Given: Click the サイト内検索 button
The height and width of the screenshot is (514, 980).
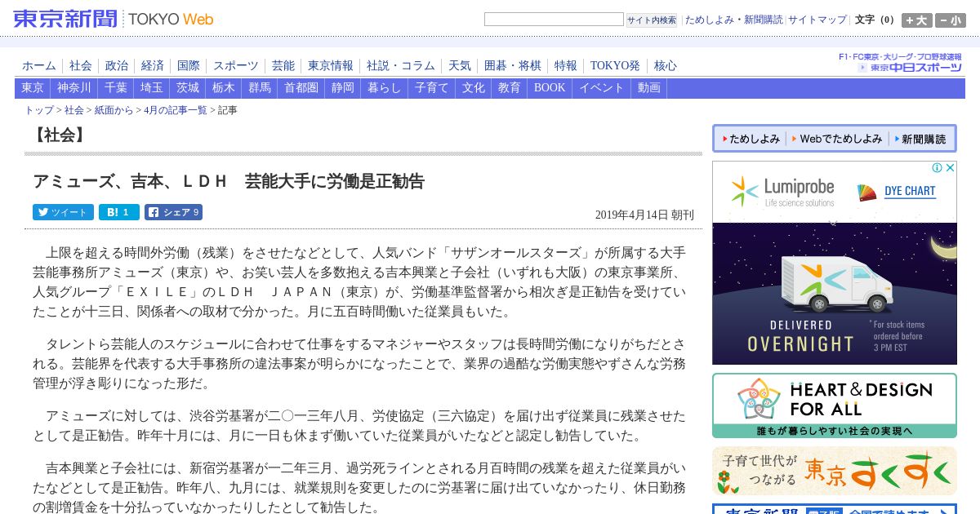Looking at the screenshot, I should 652,20.
